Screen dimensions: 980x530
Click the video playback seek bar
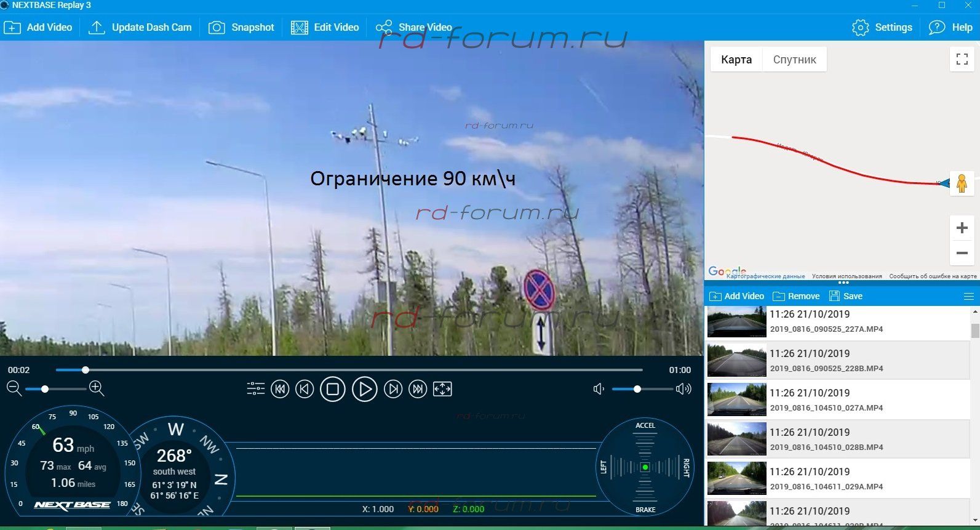(x=349, y=370)
